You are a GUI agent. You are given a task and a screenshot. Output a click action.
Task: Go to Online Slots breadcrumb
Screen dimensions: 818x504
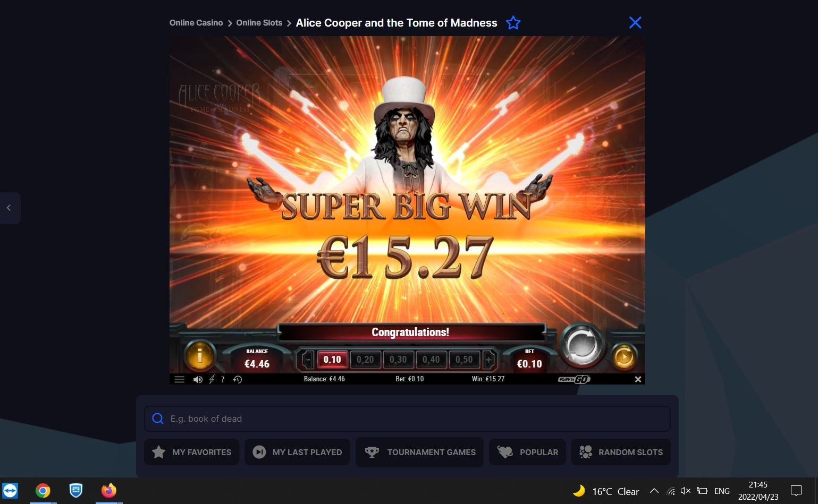259,23
